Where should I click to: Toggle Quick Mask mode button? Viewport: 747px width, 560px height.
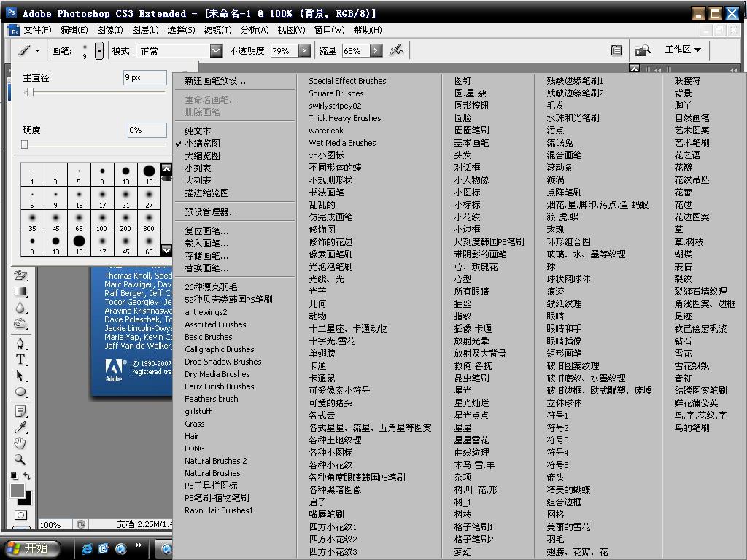point(20,516)
